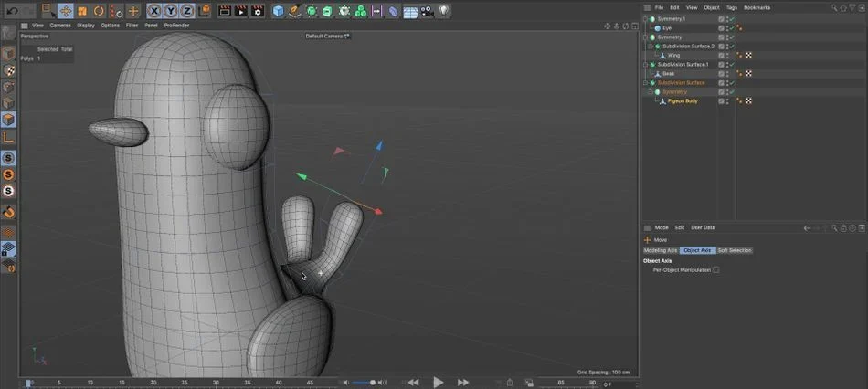Open Attribute Manager User Data menu
This screenshot has height=389, width=868.
click(x=703, y=228)
